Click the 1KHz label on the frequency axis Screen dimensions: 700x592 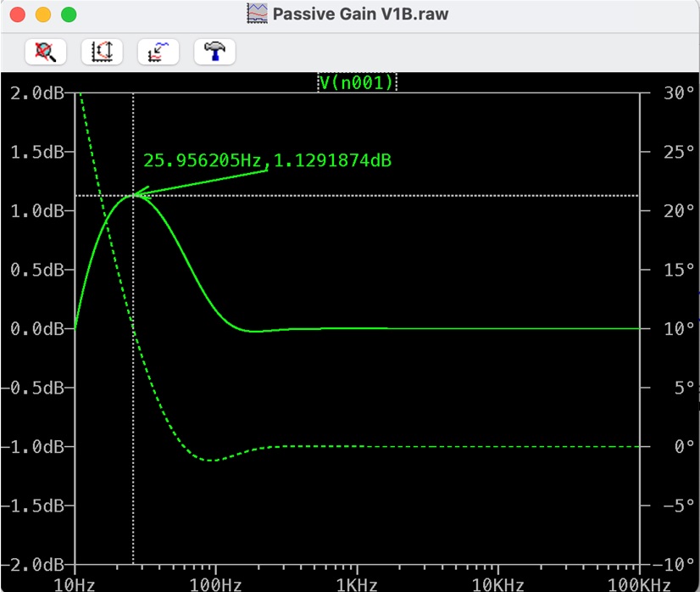[357, 584]
